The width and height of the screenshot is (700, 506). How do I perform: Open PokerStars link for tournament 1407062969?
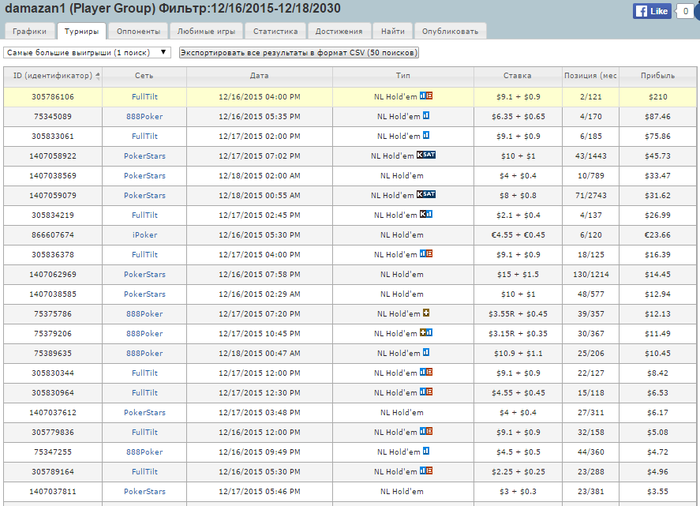tap(145, 274)
